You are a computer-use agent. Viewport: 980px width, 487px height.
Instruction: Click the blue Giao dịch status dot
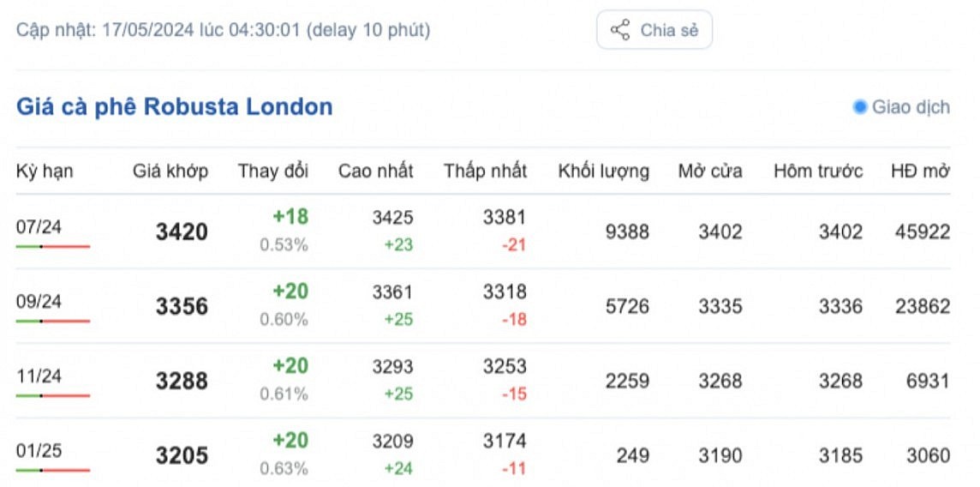(860, 107)
